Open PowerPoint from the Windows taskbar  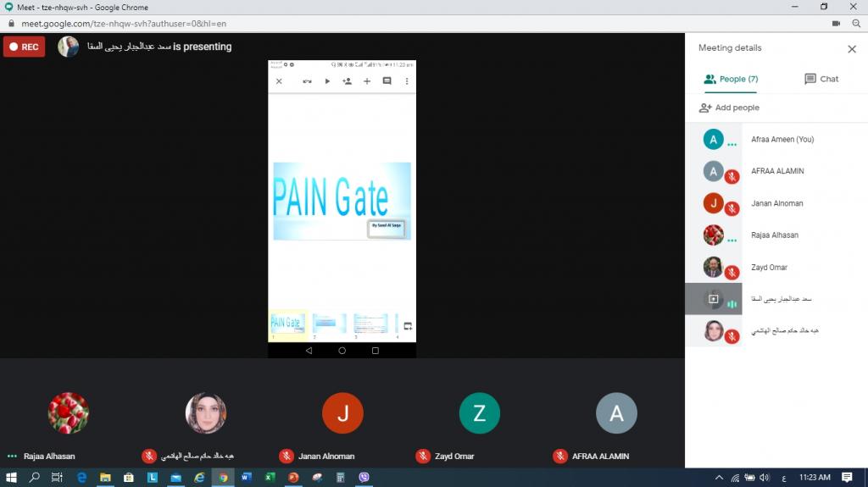[292, 478]
